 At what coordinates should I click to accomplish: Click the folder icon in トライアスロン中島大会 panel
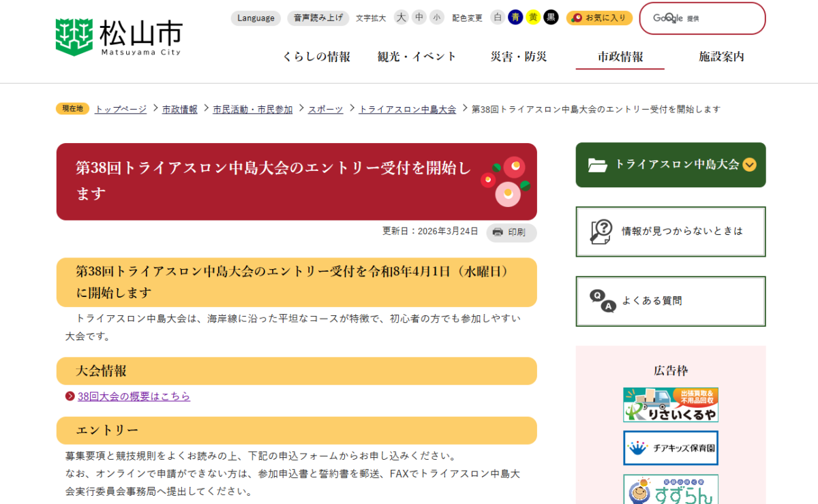tap(597, 165)
